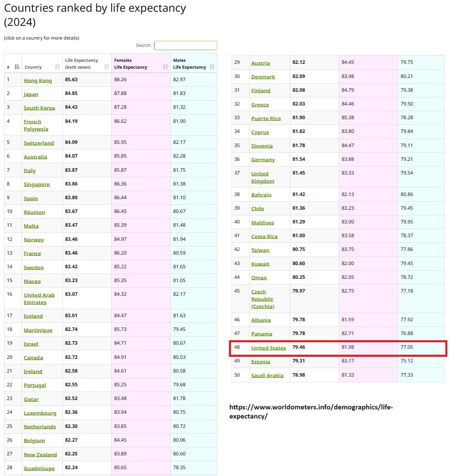Sort table by Country column icon
Viewport: 449px width, 476px height.
point(57,67)
